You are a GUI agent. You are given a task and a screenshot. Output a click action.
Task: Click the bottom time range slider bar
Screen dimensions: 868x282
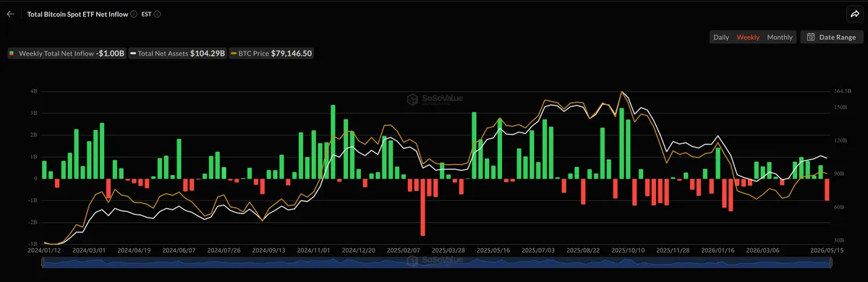tap(434, 264)
